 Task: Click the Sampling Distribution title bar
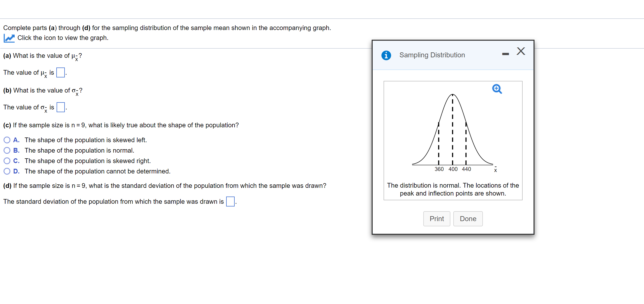432,55
